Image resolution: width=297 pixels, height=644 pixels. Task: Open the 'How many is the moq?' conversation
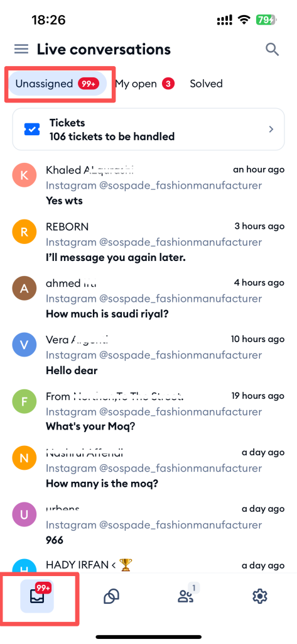(x=148, y=469)
